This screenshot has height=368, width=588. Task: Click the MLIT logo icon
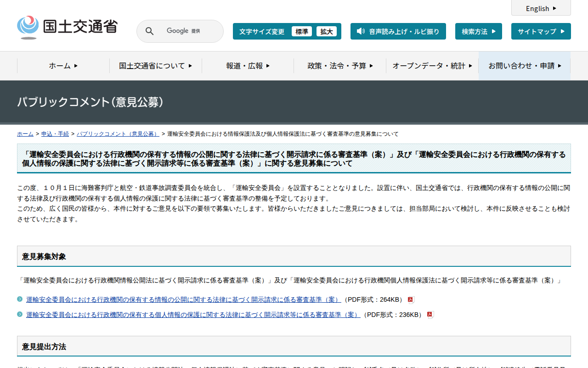pos(28,27)
